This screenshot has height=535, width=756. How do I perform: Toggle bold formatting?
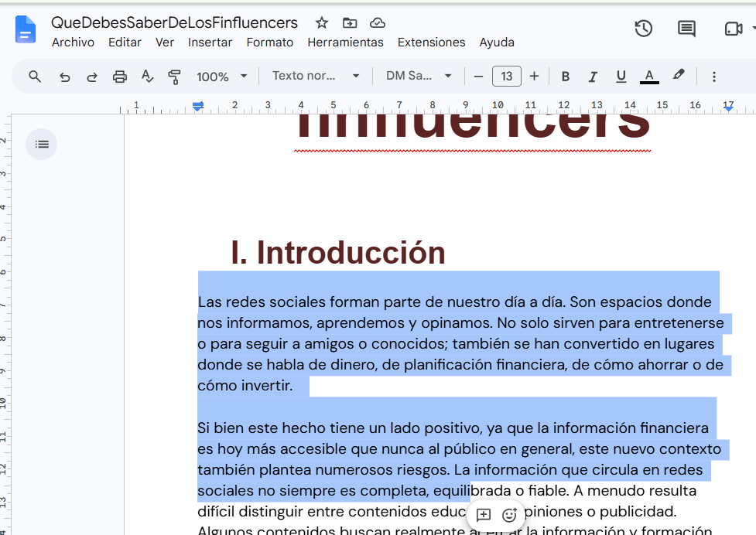566,76
